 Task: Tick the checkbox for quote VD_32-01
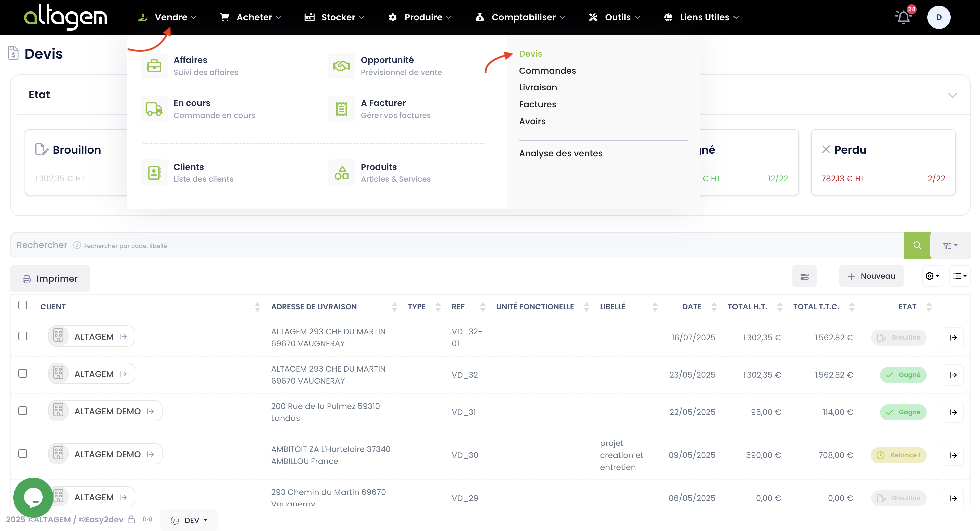23,336
